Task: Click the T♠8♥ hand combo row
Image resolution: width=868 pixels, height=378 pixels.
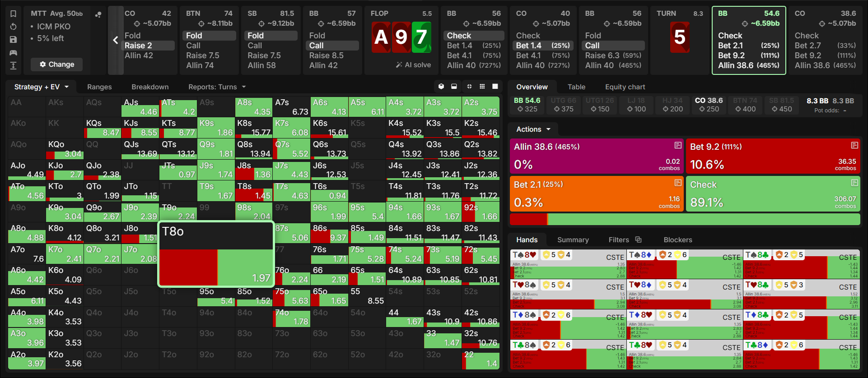Action: tap(568, 264)
